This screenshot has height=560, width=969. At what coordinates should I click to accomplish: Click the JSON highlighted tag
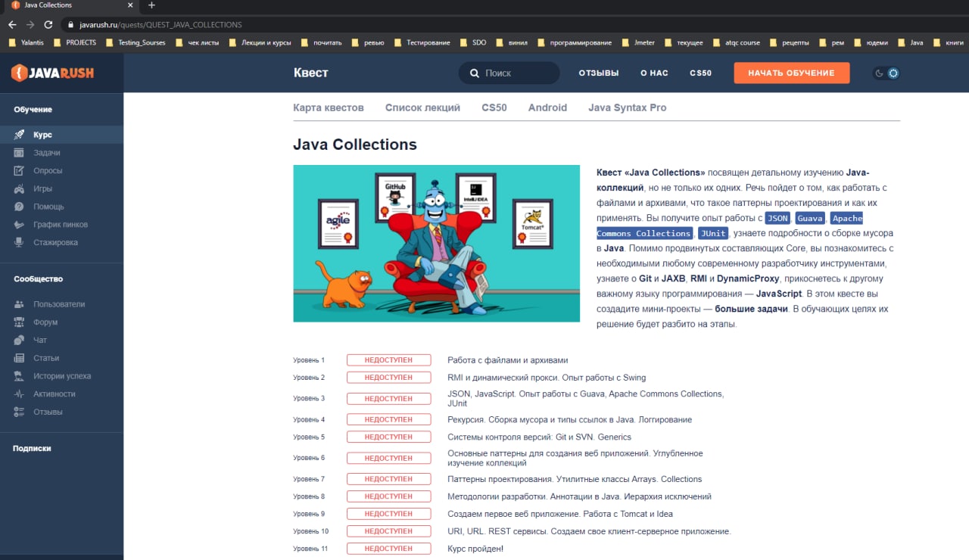click(x=777, y=218)
